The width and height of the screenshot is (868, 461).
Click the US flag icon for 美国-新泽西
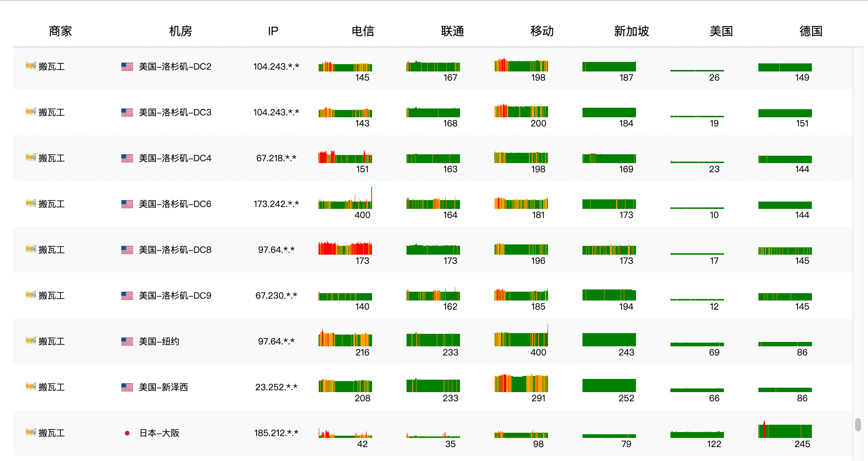tap(127, 387)
